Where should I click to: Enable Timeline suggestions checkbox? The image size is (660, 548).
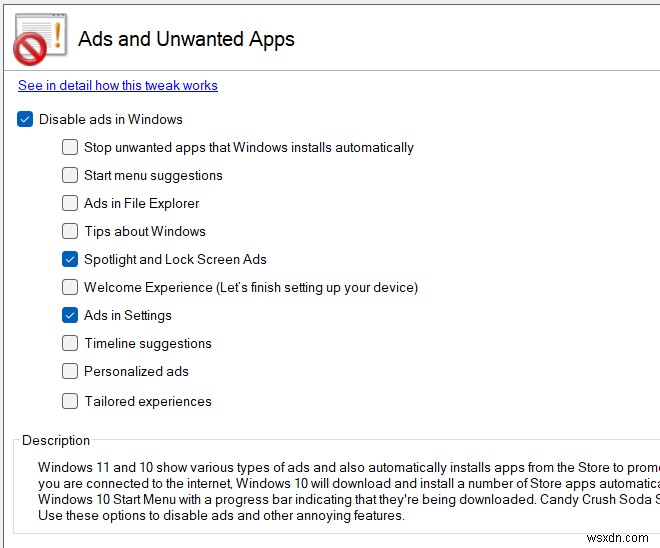70,343
